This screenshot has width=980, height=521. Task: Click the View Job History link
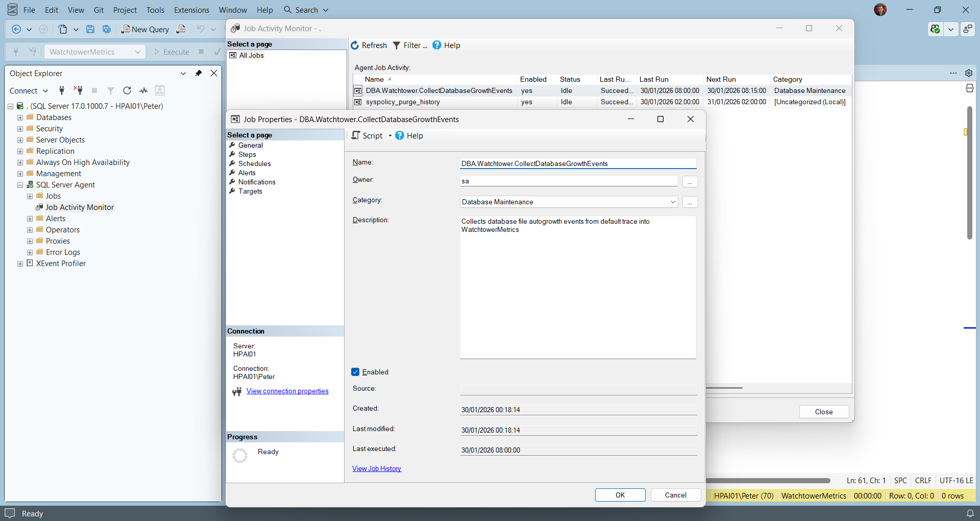(x=377, y=468)
